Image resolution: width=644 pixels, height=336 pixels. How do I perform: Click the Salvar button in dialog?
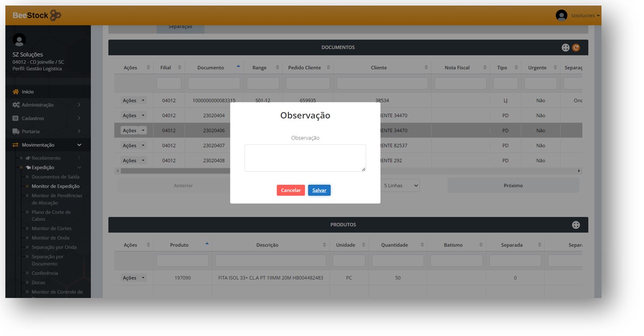click(319, 190)
